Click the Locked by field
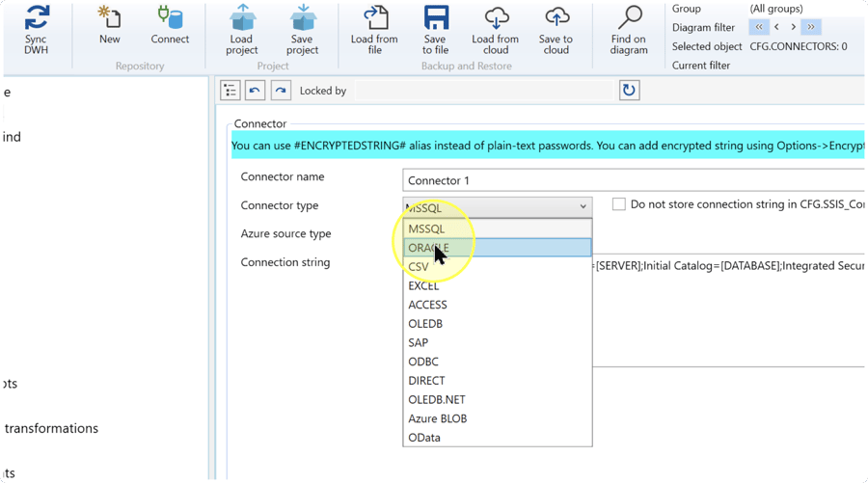Viewport: 868px width, 483px height. point(484,91)
